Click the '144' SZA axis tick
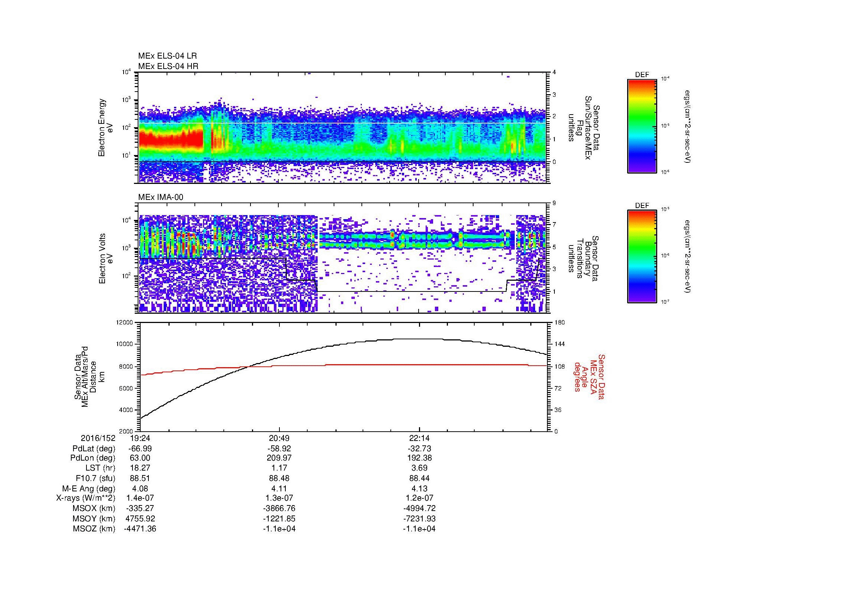 click(559, 345)
